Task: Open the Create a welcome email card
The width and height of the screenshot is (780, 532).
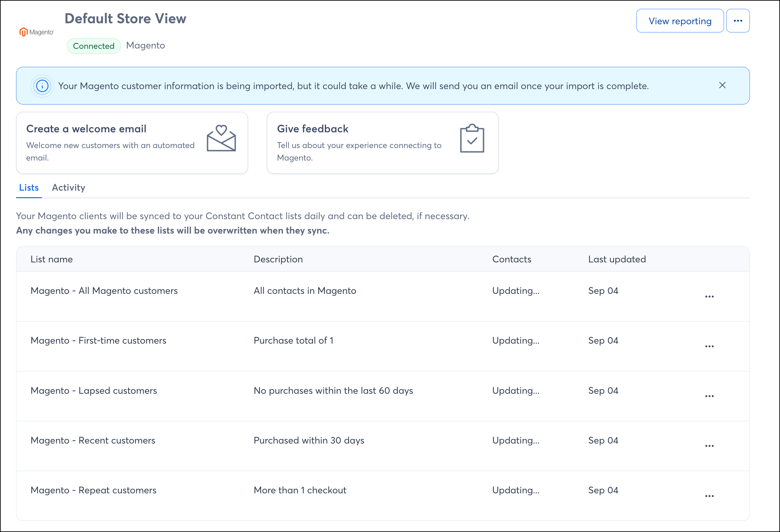Action: 132,143
